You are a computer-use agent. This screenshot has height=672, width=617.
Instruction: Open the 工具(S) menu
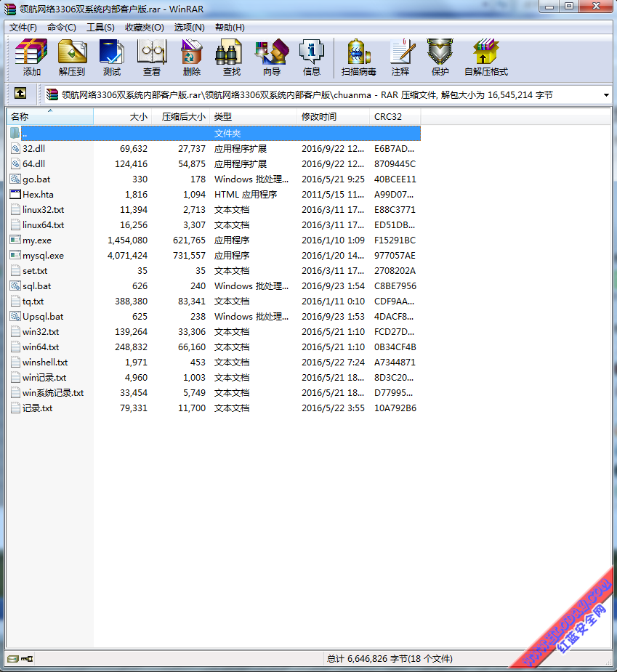[x=100, y=28]
